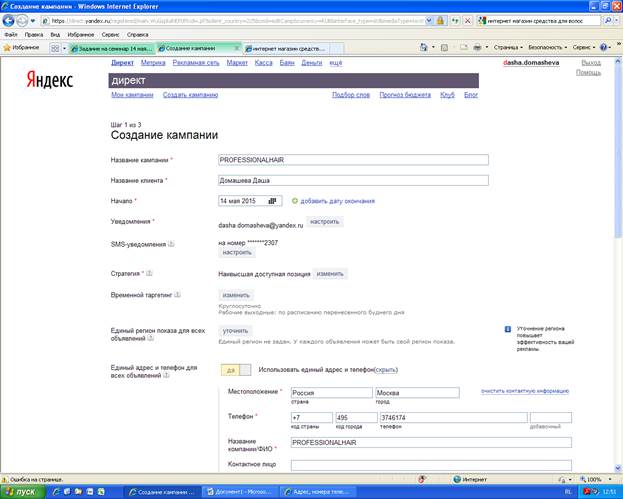The width and height of the screenshot is (623, 499).
Task: Open help icon next to SMS-уведомления
Action: (x=171, y=244)
